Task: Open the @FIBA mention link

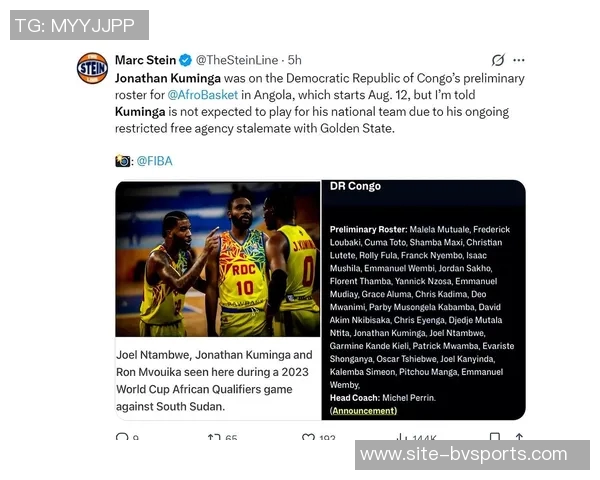Action: click(155, 161)
